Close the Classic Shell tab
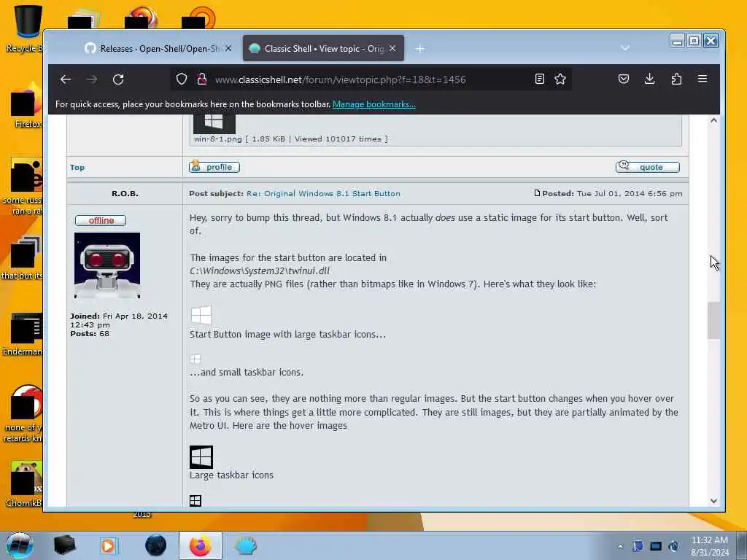 pyautogui.click(x=392, y=49)
